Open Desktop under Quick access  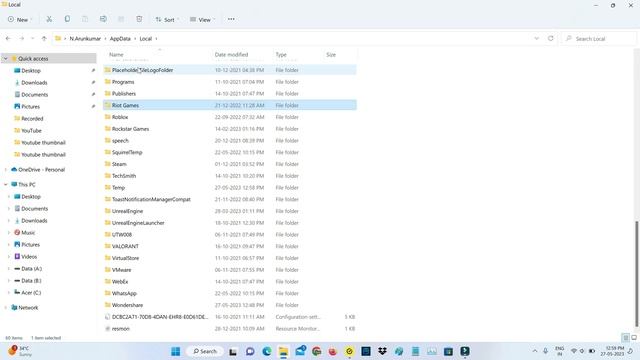(31, 71)
